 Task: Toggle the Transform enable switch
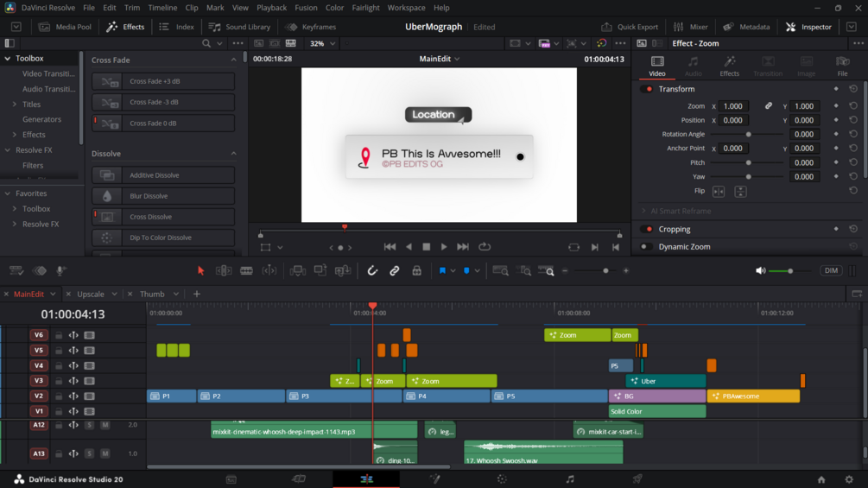point(647,89)
